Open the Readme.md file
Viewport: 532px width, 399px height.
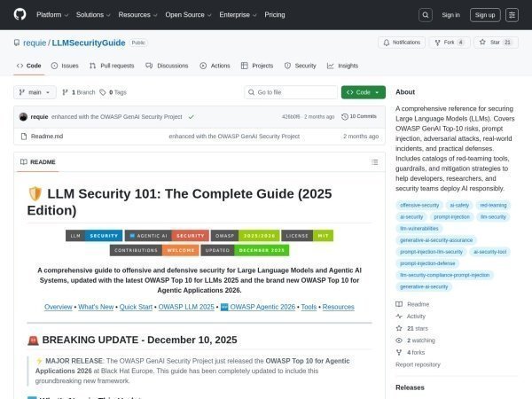click(x=47, y=137)
